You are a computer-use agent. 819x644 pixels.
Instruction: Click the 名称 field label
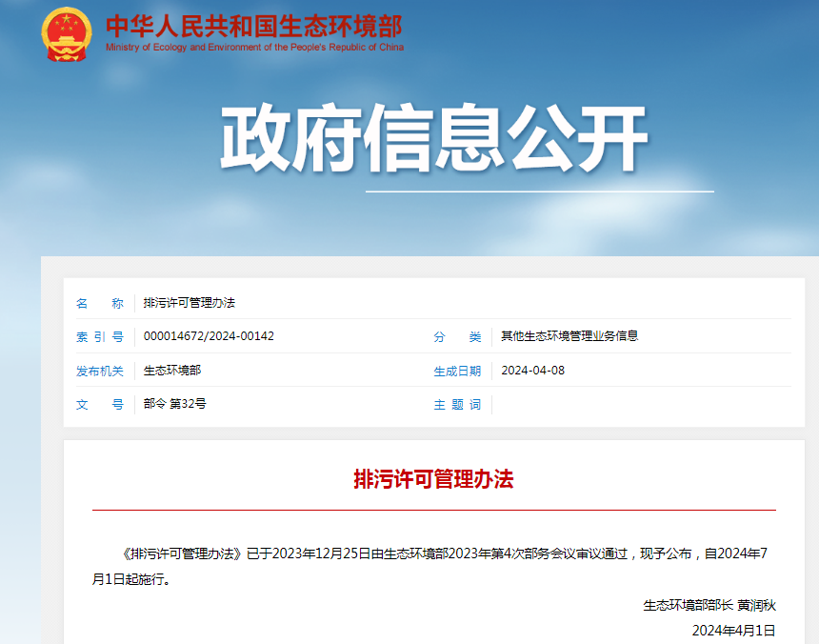click(100, 303)
